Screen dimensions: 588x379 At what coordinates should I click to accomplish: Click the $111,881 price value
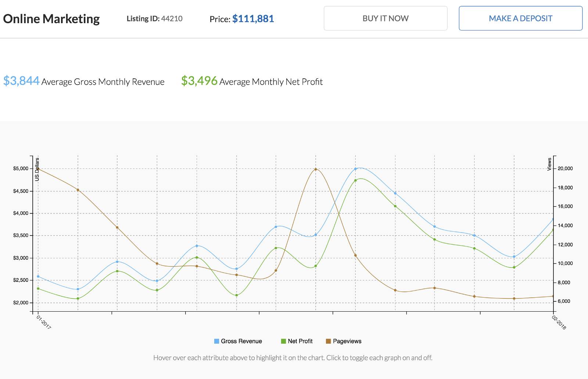[x=252, y=19]
